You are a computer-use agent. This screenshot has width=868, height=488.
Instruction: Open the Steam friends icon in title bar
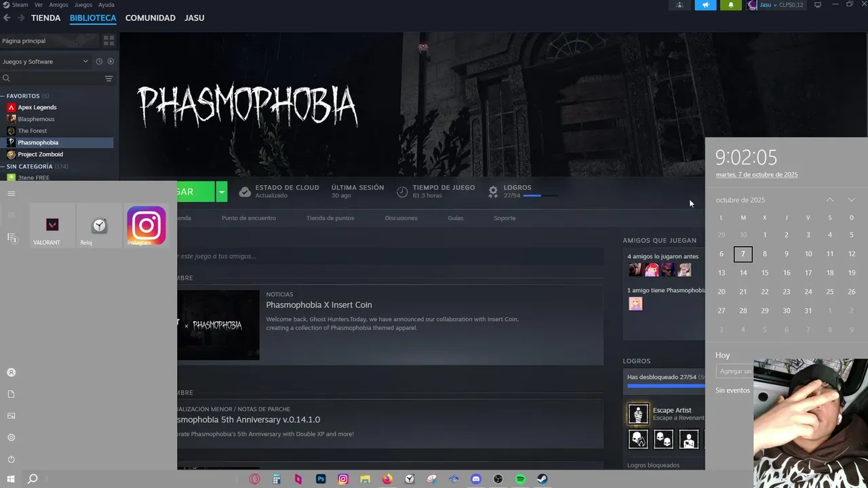tap(679, 5)
